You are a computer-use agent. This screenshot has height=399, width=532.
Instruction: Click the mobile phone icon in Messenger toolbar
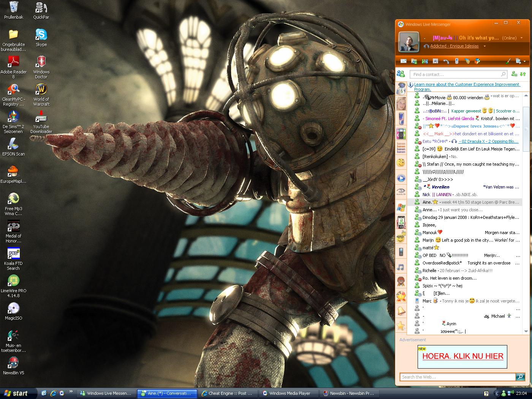point(457,61)
